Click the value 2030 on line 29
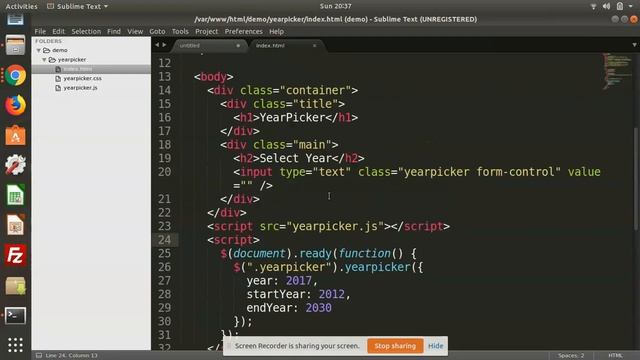Viewport: 640px width, 360px height. click(318, 308)
